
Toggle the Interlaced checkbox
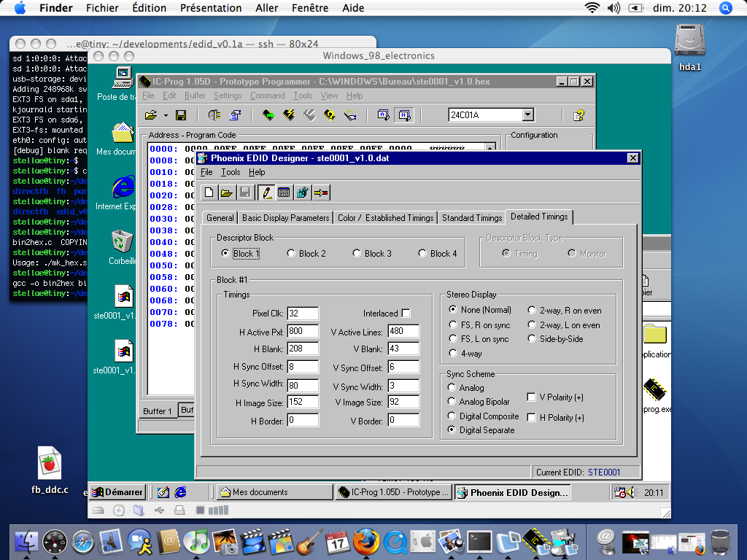[406, 314]
